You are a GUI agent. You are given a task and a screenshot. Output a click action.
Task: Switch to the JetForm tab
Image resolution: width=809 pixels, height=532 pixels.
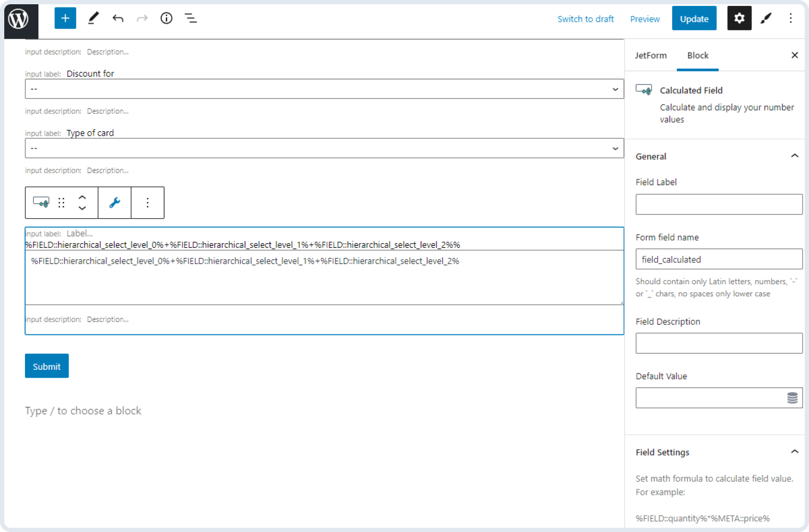tap(650, 55)
